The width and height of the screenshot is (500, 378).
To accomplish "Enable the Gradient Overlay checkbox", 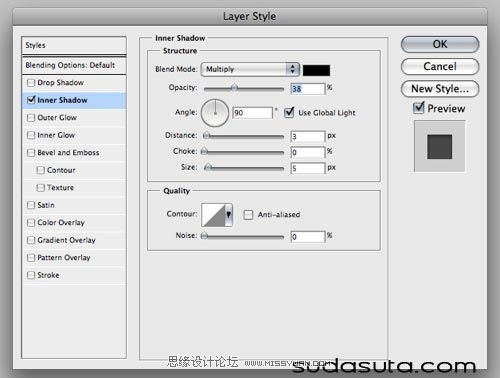I will (x=31, y=240).
